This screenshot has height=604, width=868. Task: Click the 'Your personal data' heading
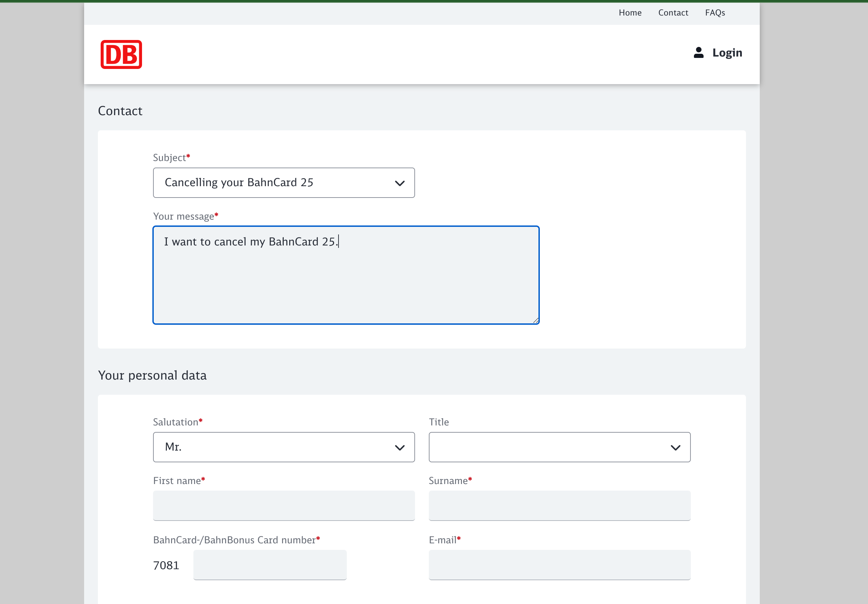click(152, 375)
